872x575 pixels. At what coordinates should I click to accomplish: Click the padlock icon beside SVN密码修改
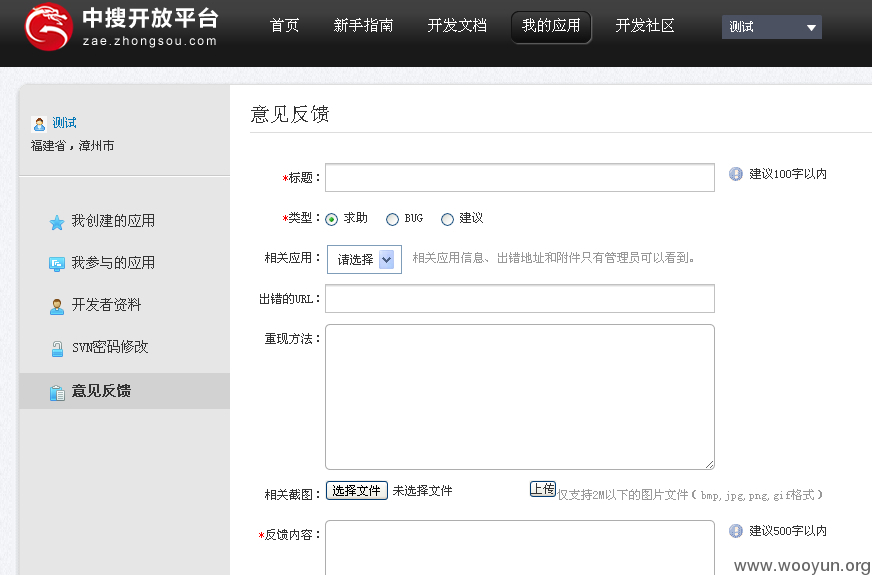[x=57, y=349]
